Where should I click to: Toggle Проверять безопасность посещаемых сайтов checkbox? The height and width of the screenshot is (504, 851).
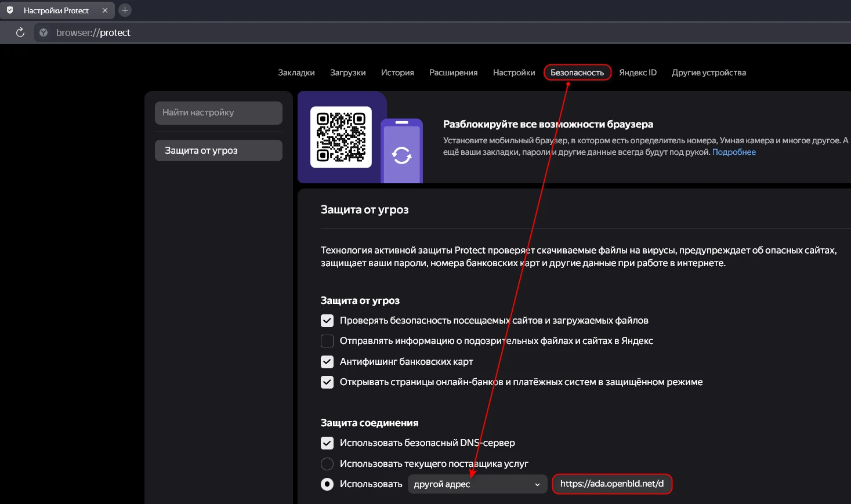click(327, 321)
